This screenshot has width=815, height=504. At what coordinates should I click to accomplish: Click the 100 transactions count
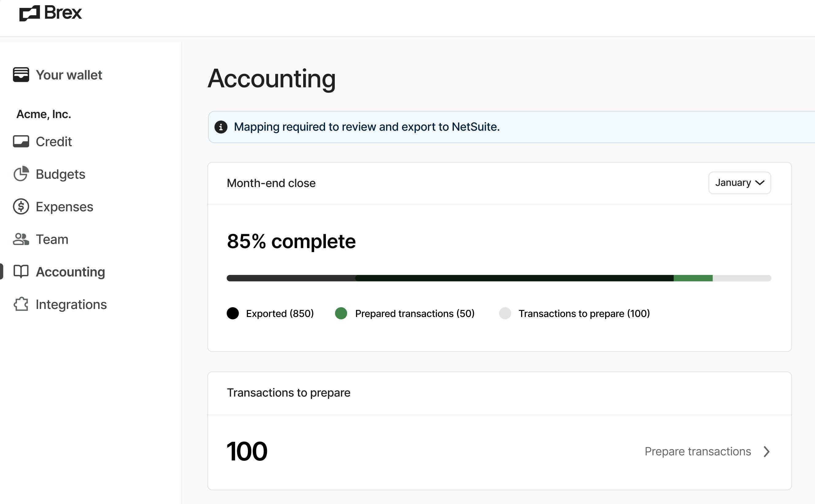247,452
